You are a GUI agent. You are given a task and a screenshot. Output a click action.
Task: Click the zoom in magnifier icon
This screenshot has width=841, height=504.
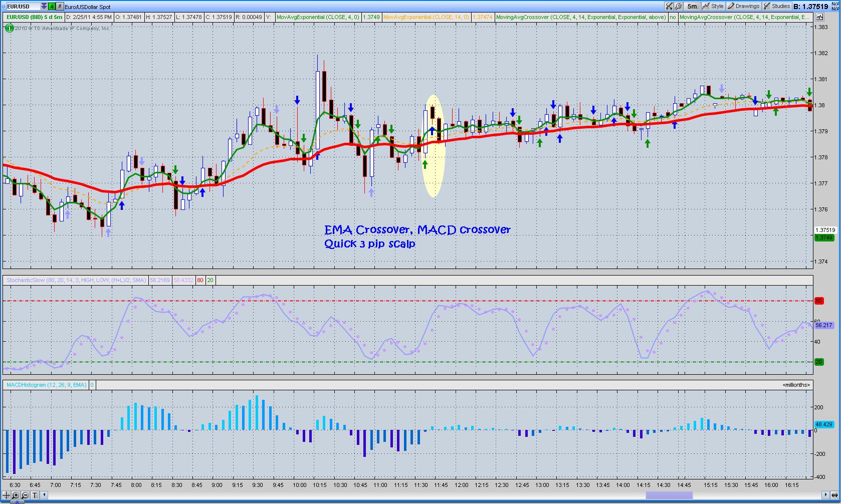click(16, 495)
